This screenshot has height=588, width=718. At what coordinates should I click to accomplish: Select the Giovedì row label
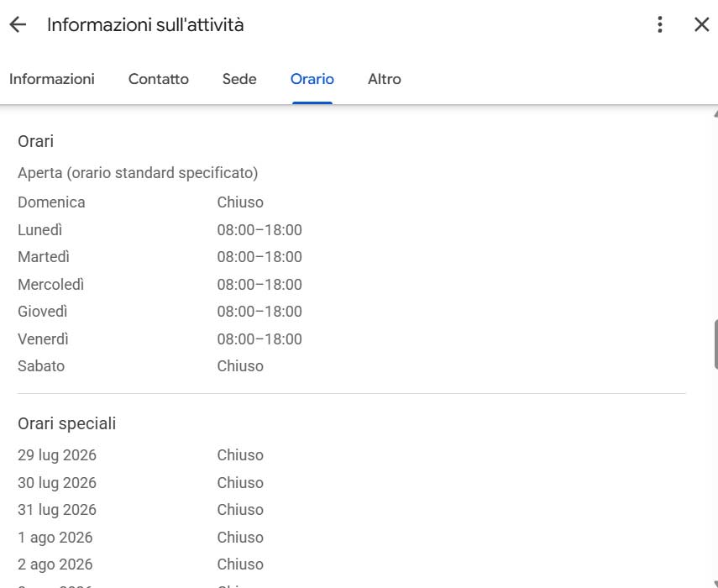pos(43,312)
